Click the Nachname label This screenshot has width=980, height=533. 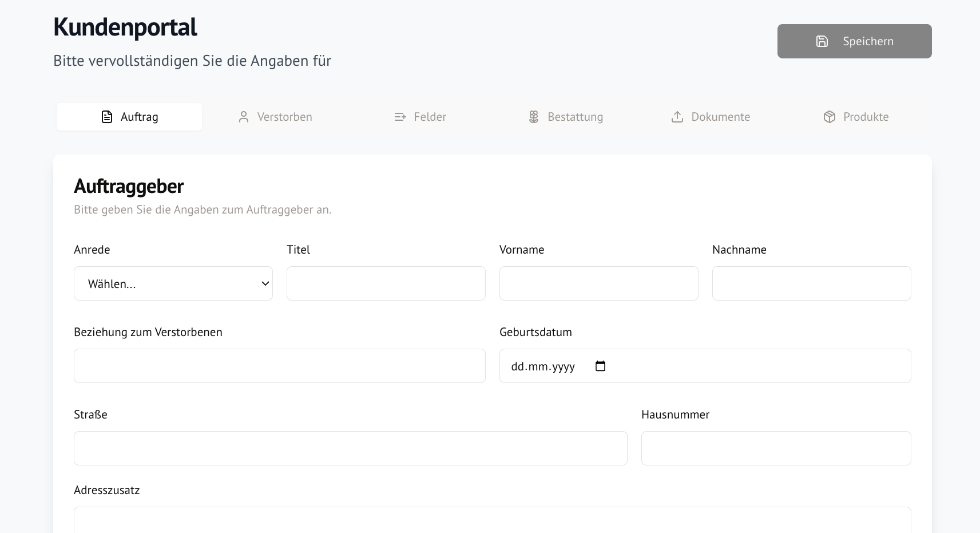tap(739, 250)
